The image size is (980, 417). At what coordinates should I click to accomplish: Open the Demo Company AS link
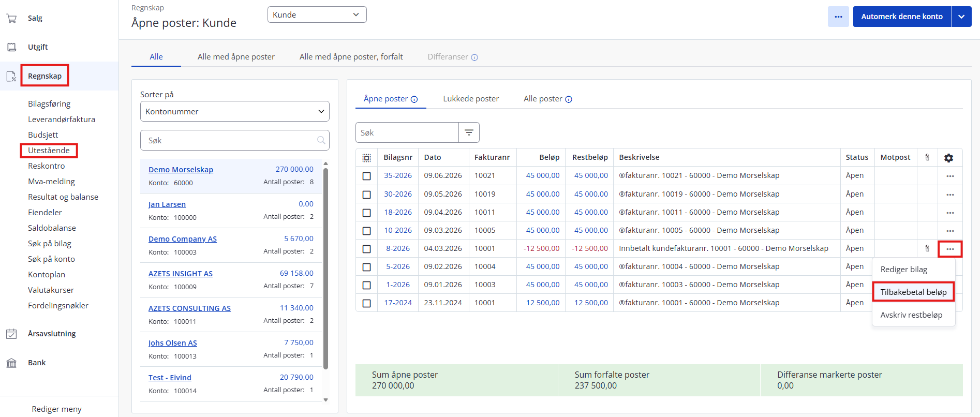click(x=183, y=239)
